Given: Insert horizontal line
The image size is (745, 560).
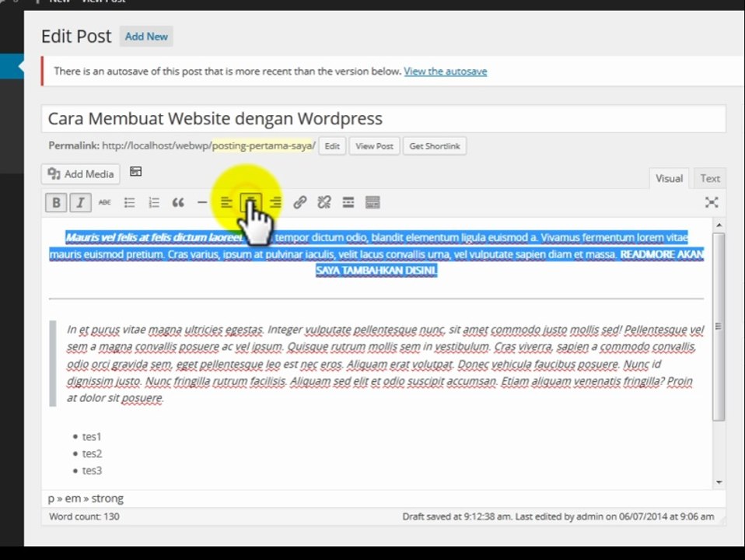Looking at the screenshot, I should tap(202, 202).
